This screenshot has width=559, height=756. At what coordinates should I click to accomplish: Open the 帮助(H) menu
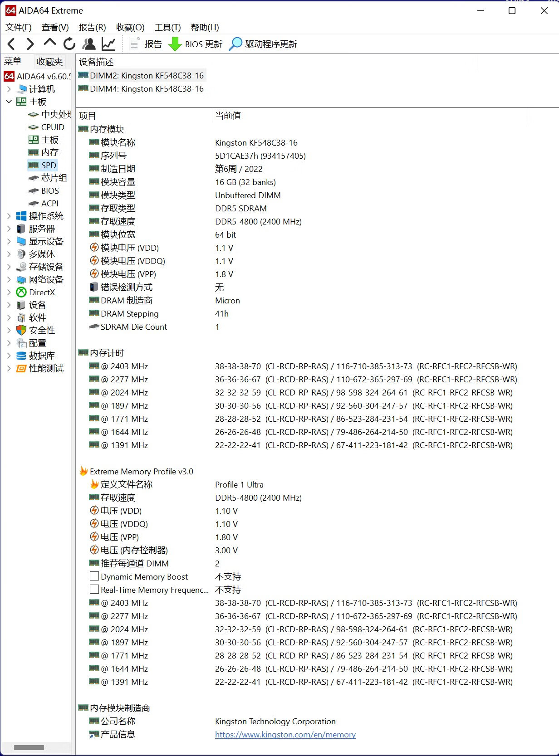(x=205, y=27)
